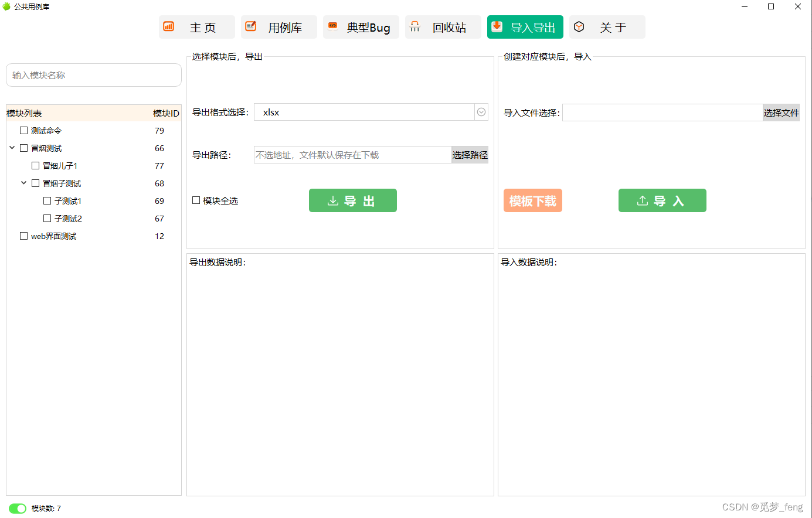Select the web界面测试 tree row label
This screenshot has width=812, height=518.
pyautogui.click(x=54, y=236)
